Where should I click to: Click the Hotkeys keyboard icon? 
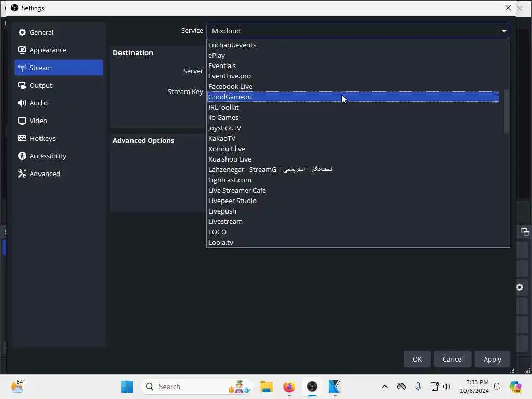click(x=22, y=138)
